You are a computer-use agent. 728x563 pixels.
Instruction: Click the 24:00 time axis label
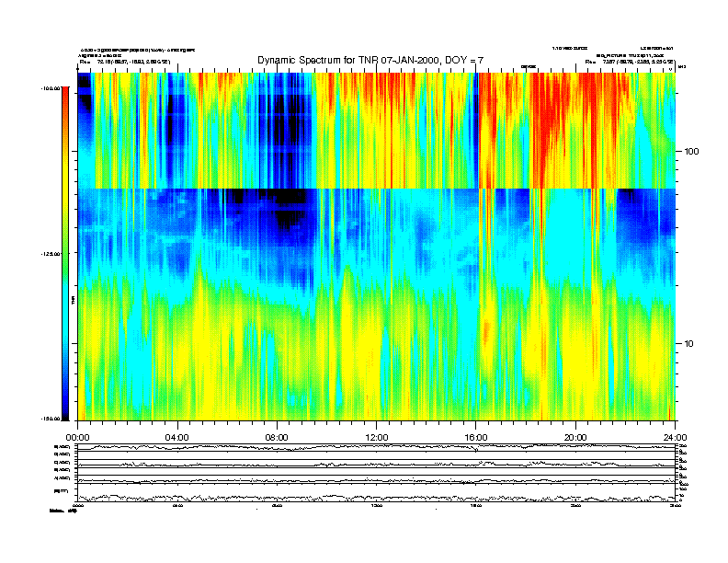(x=675, y=438)
